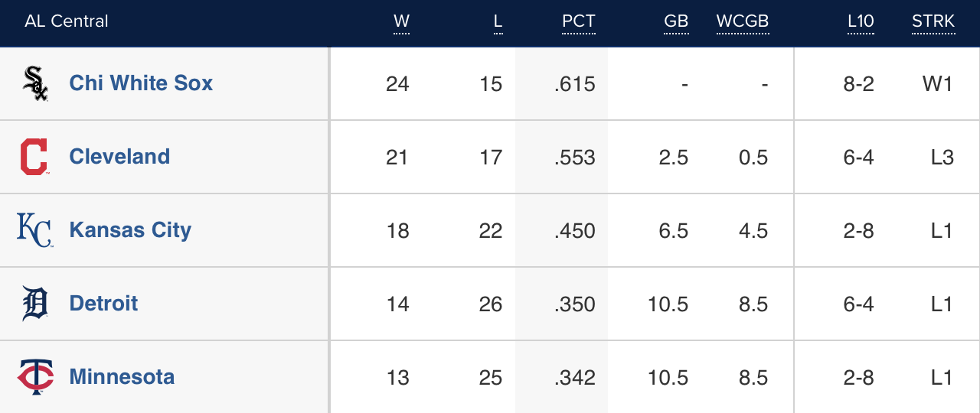Click the STRK column header
The image size is (980, 413).
(x=933, y=21)
